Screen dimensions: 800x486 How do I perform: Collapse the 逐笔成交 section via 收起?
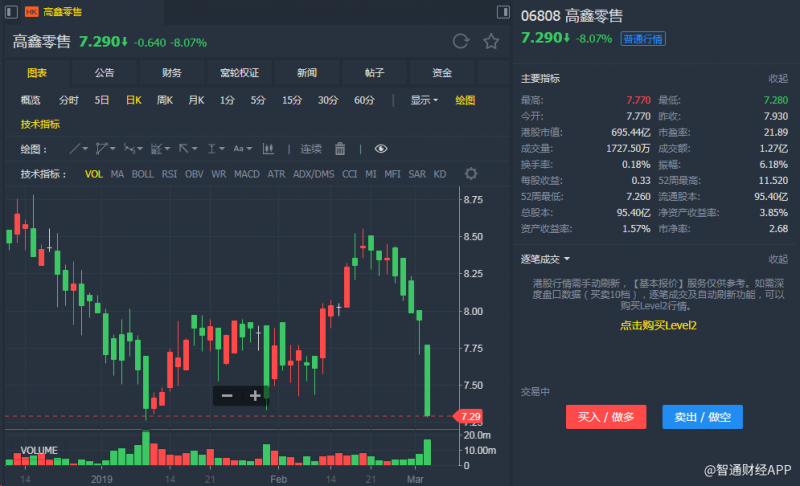(778, 259)
